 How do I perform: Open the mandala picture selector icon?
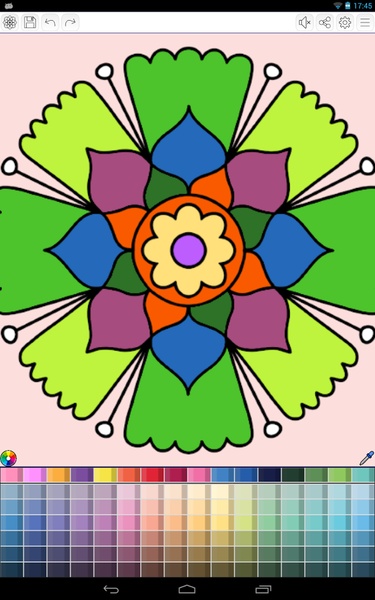point(10,22)
